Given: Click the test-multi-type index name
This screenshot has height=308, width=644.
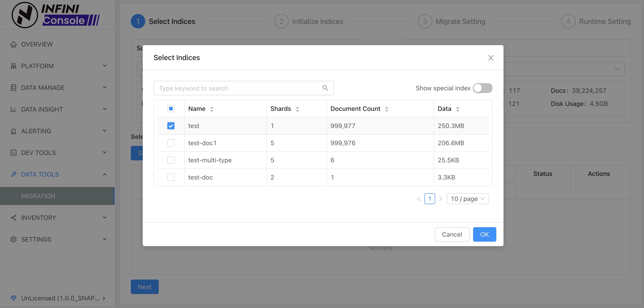Looking at the screenshot, I should (210, 160).
